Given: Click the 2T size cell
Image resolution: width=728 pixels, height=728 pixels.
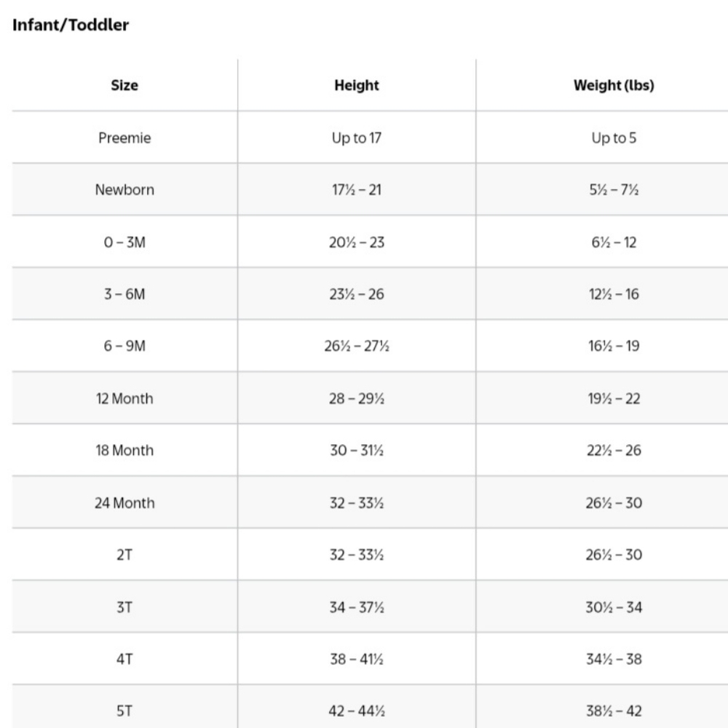Looking at the screenshot, I should 124,555.
